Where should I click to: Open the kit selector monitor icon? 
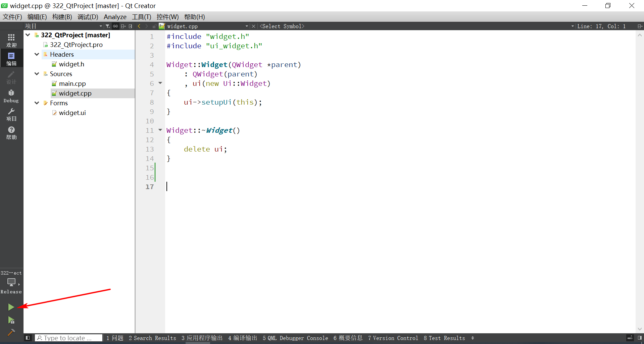(11, 282)
